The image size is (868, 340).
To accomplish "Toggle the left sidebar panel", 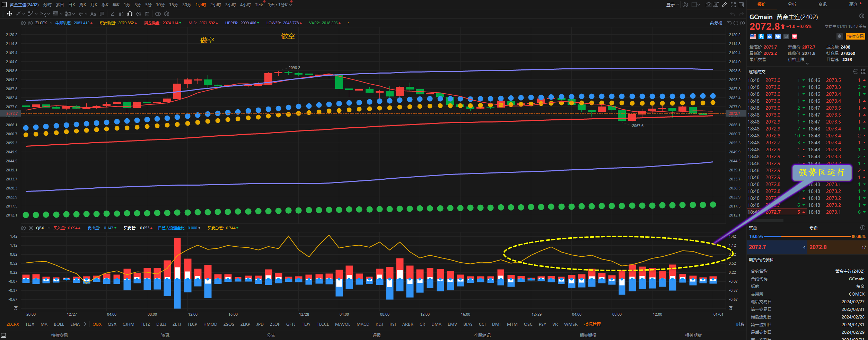I will coord(4,5).
